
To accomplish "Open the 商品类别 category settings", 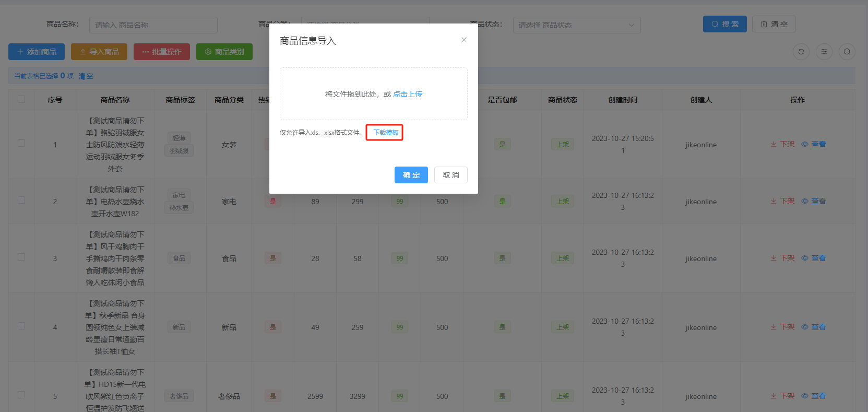I will click(224, 52).
